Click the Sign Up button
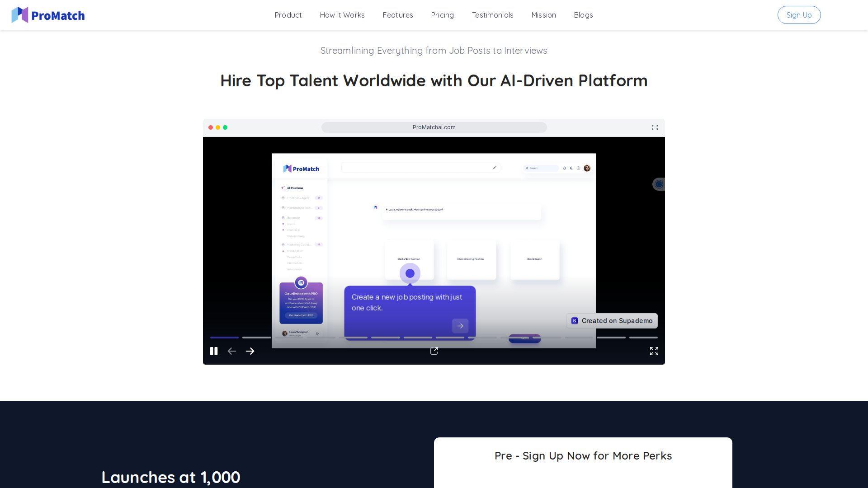Screen dimensions: 868x488 click(x=799, y=15)
